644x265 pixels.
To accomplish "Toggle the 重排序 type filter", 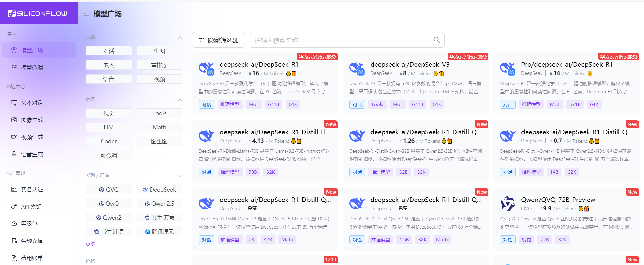I will point(159,65).
